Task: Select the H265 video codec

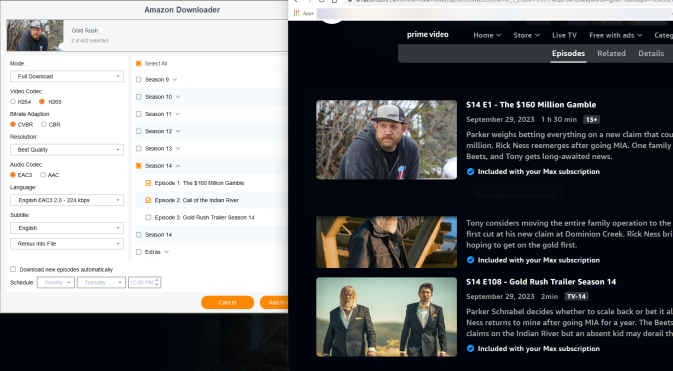Action: coord(42,102)
